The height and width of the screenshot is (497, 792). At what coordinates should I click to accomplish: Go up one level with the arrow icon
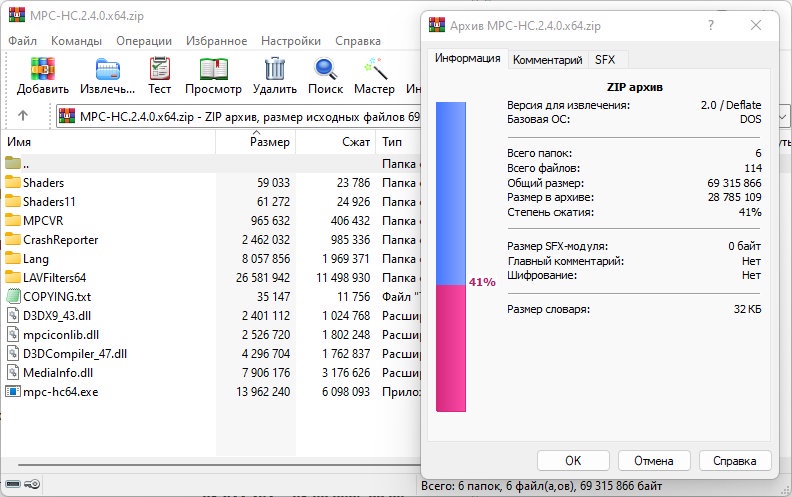click(x=23, y=116)
